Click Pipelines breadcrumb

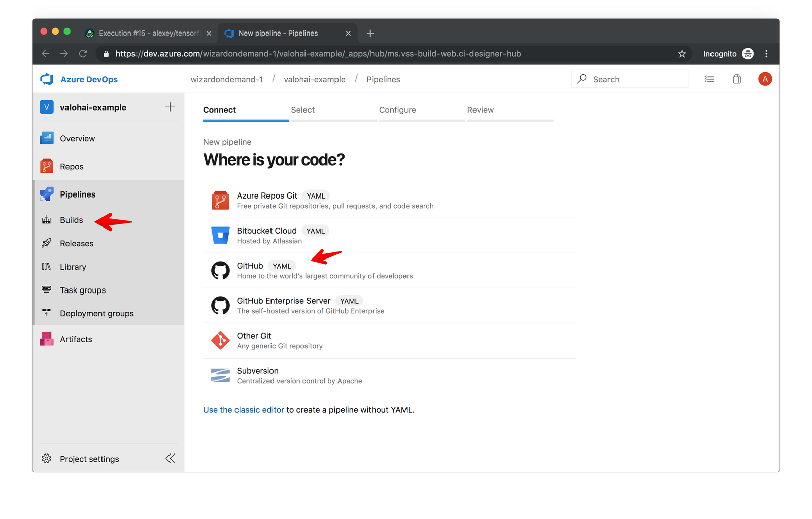coord(383,79)
